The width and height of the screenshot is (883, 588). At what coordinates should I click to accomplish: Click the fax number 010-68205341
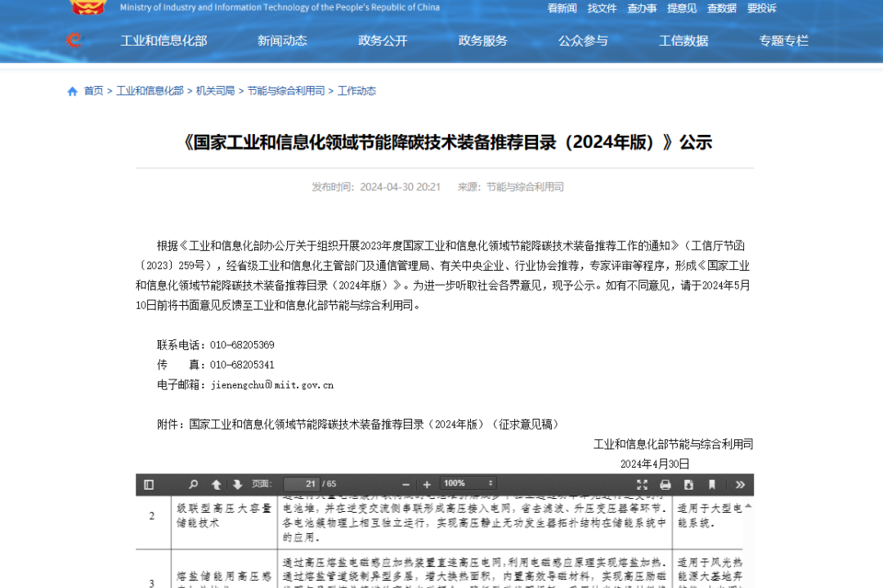[x=242, y=365]
